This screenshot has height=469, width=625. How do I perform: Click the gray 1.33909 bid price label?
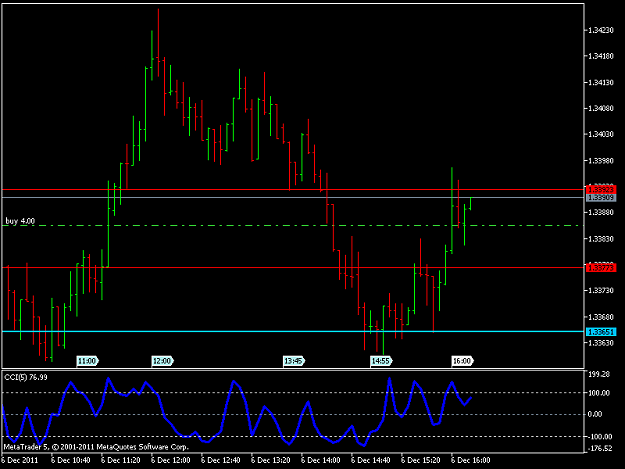[x=601, y=198]
